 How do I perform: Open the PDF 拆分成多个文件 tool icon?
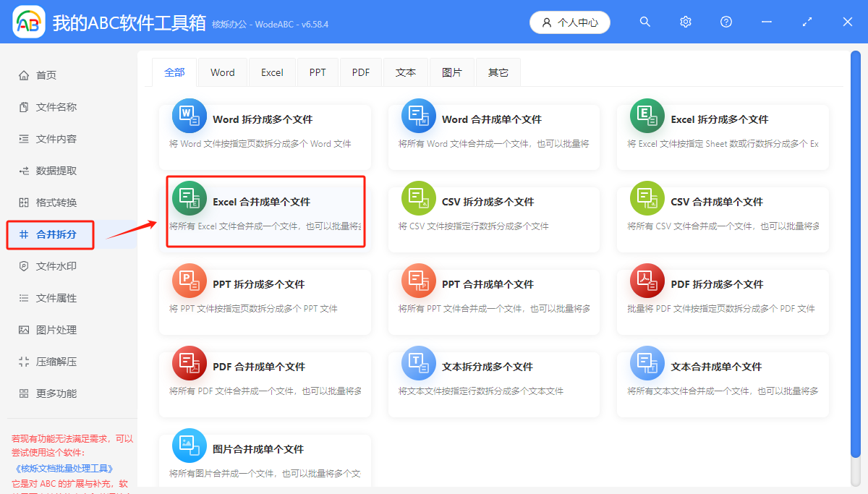point(647,280)
